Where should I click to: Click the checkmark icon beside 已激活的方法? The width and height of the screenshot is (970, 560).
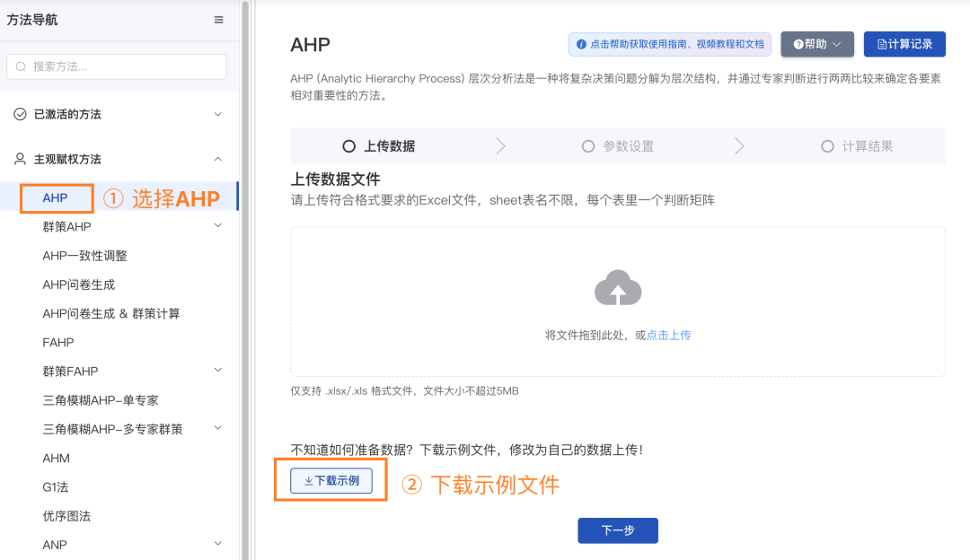coord(20,114)
